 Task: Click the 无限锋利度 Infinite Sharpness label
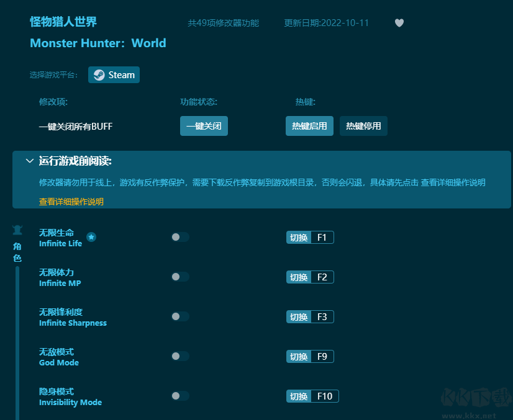[73, 317]
